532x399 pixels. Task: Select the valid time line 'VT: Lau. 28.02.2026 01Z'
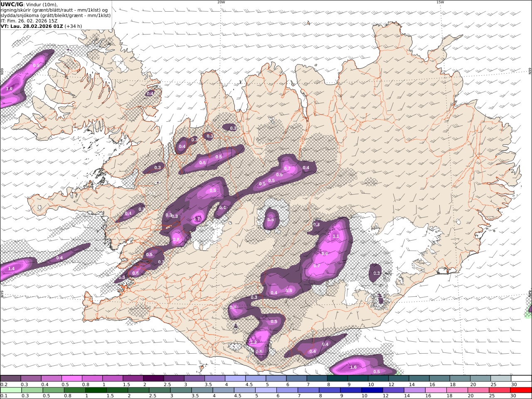point(32,26)
